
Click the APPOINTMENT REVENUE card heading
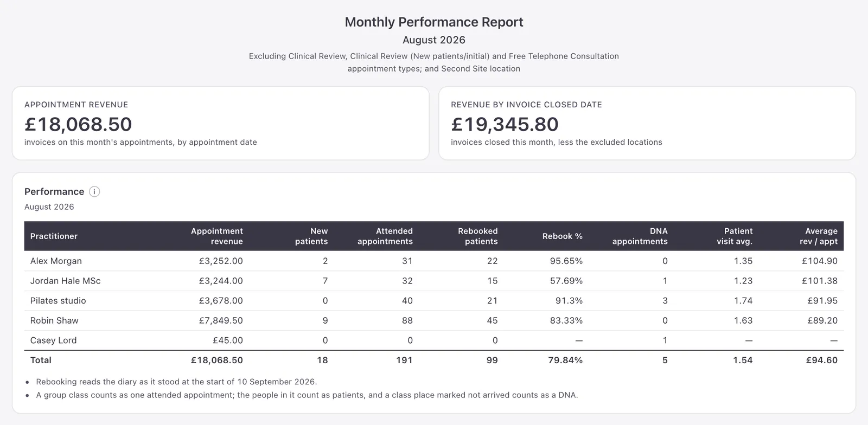click(76, 105)
